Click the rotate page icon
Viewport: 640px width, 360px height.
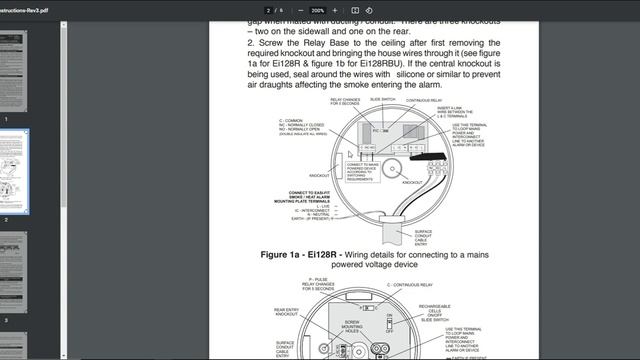click(x=369, y=11)
